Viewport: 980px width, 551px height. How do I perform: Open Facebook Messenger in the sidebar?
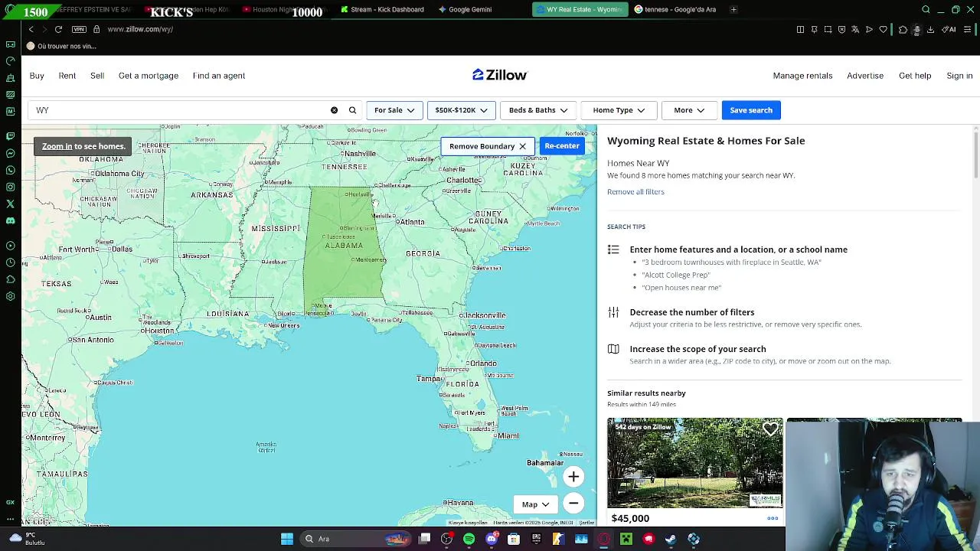pyautogui.click(x=10, y=153)
